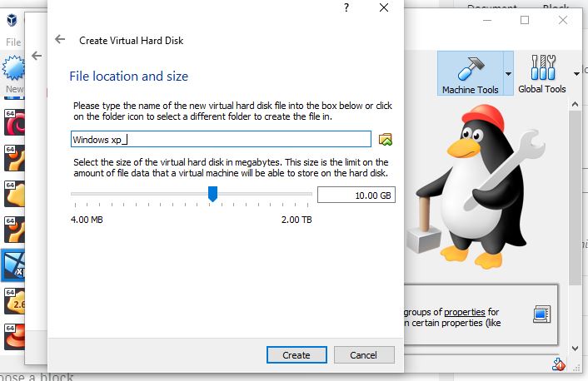Expand the Machine Tools dropdown arrow
This screenshot has width=588, height=381.
[509, 74]
